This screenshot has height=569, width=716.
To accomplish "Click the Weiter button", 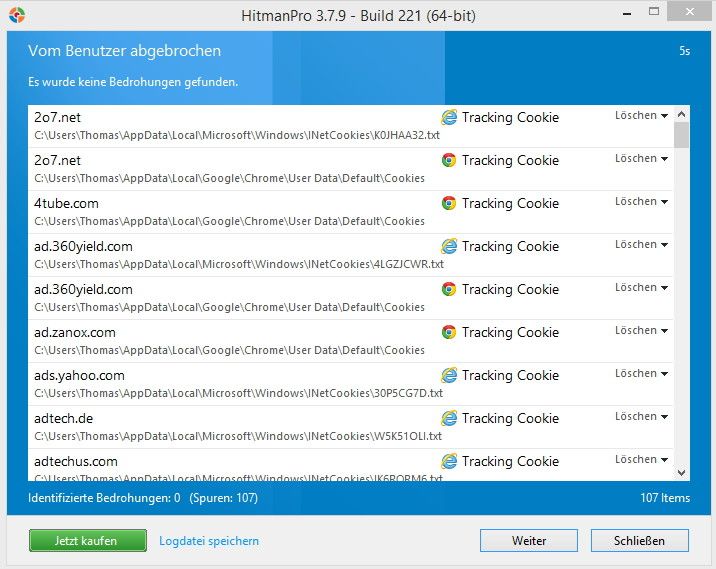I will tap(529, 541).
